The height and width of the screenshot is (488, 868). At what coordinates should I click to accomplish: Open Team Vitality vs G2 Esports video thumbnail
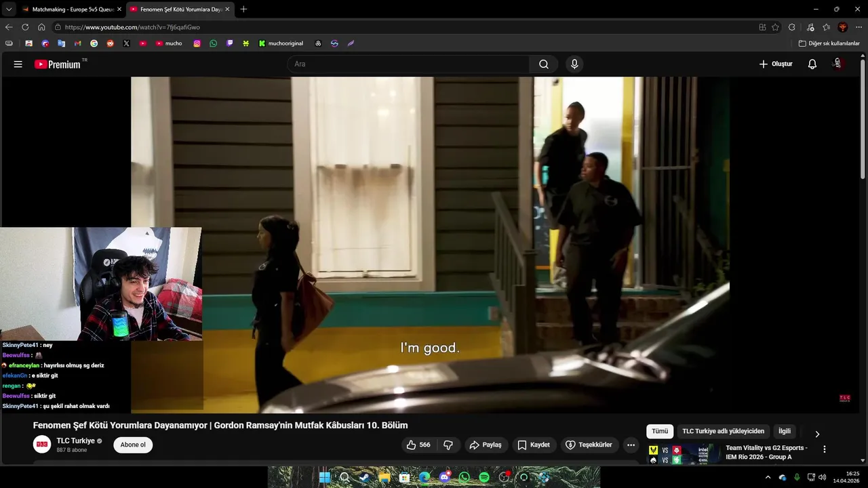click(x=684, y=454)
